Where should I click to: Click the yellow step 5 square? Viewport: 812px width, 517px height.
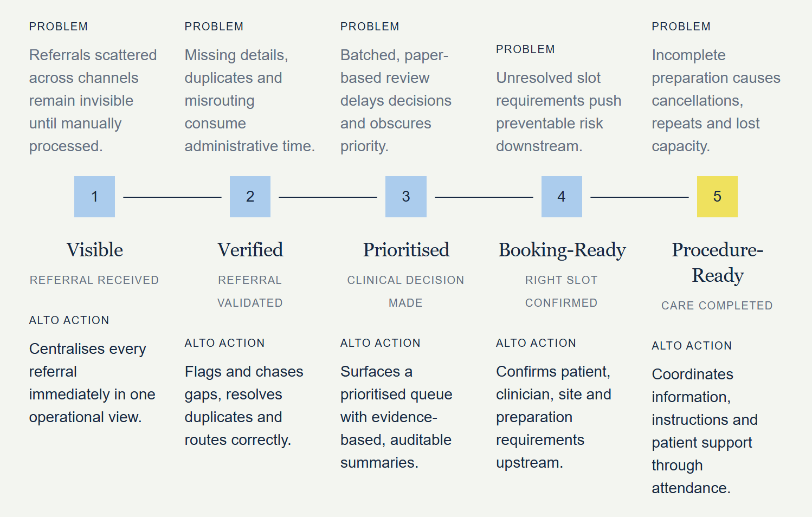pos(717,197)
